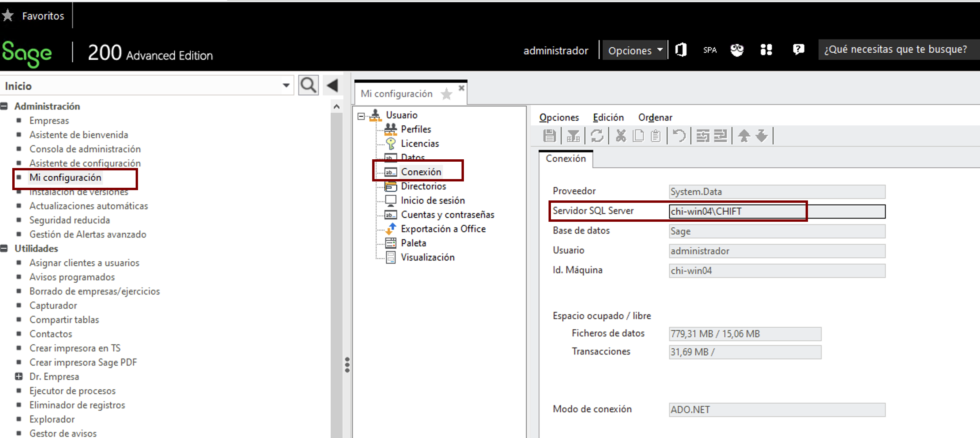The image size is (980, 438).
Task: Click the move down arrow icon
Action: tap(761, 136)
